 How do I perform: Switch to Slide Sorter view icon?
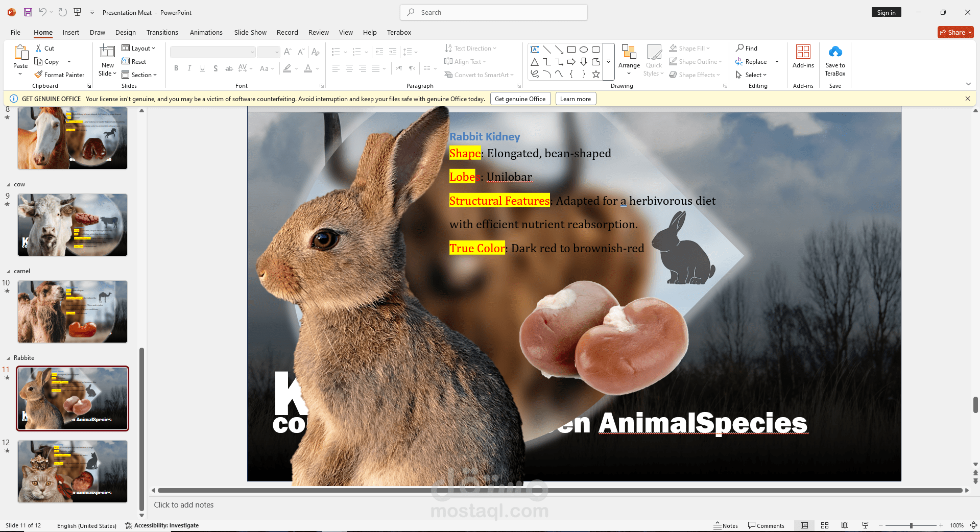(x=825, y=525)
